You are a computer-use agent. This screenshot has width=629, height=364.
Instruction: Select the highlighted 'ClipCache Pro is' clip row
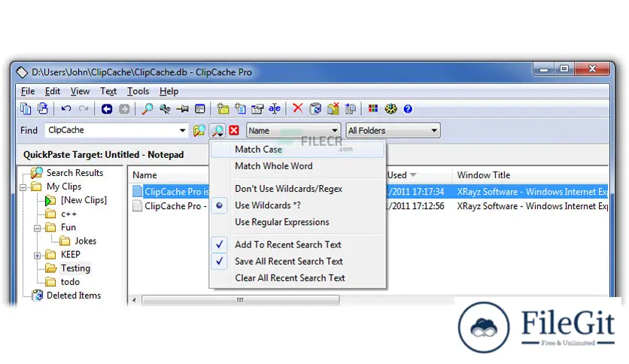(x=177, y=192)
